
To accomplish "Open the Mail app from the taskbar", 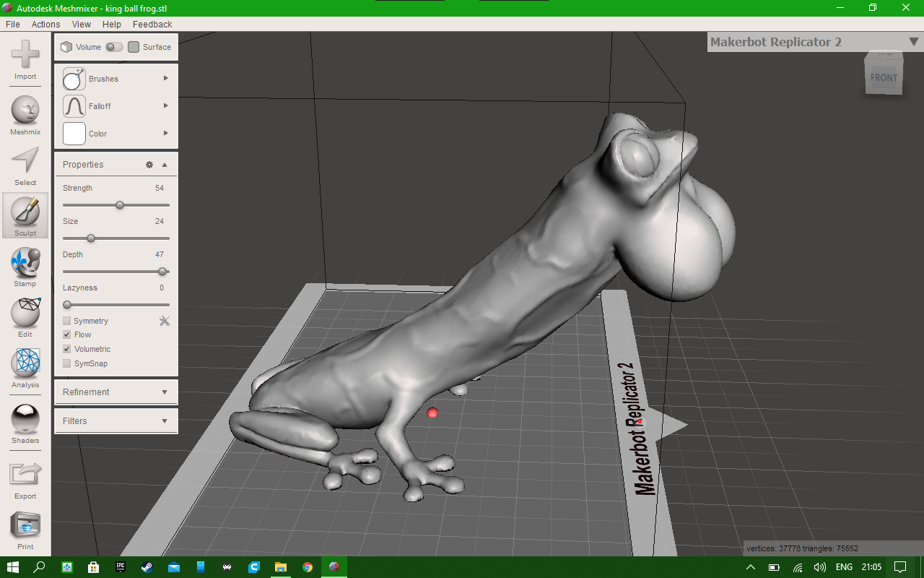I will tap(174, 567).
